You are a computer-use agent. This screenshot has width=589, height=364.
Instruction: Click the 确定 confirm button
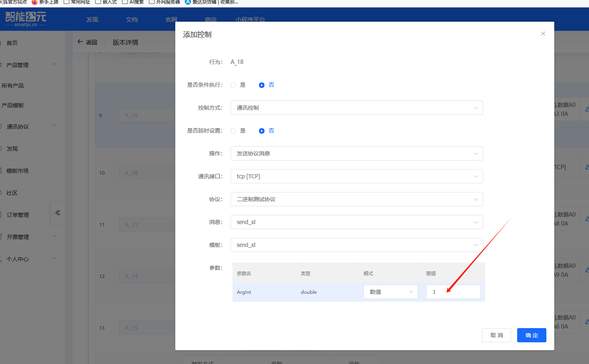click(531, 335)
